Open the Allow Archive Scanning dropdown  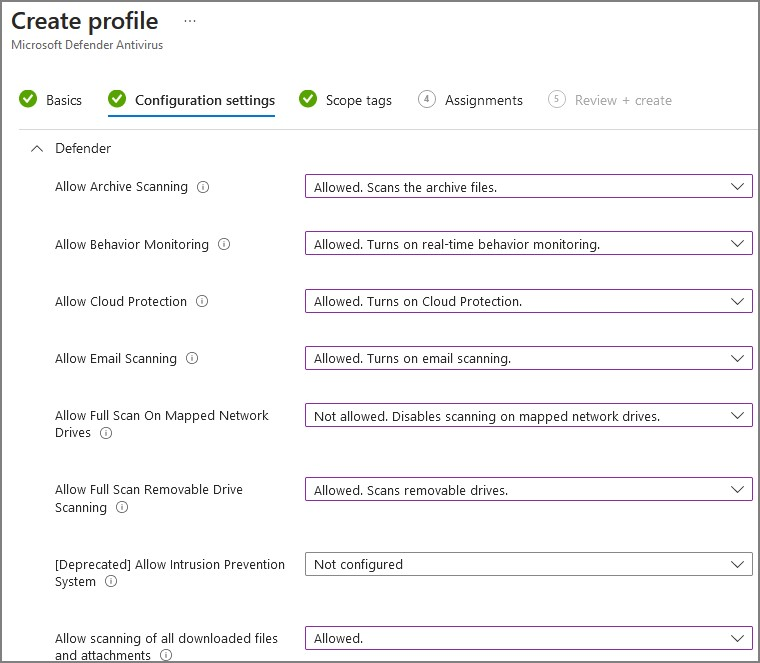528,187
